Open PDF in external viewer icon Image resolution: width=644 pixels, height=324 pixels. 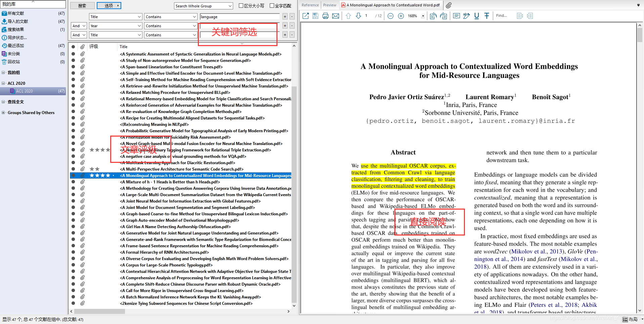point(306,16)
